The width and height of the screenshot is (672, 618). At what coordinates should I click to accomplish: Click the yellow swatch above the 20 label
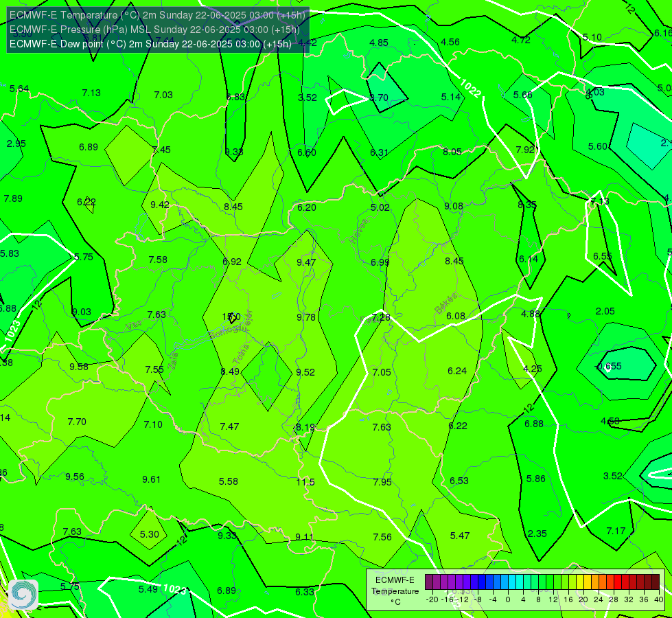click(580, 582)
